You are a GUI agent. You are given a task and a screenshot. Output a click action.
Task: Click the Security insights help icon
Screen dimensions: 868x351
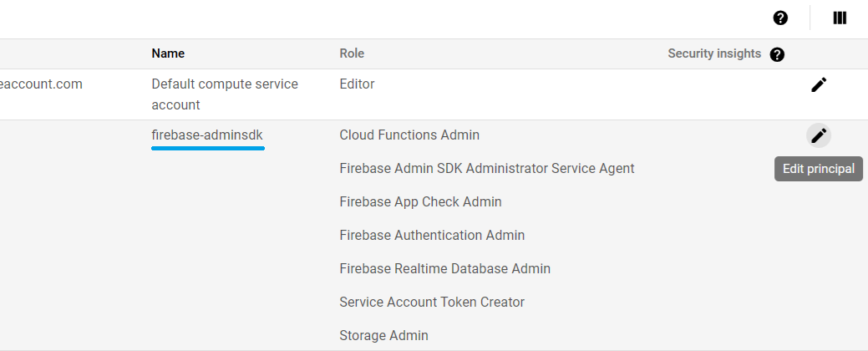pos(777,54)
